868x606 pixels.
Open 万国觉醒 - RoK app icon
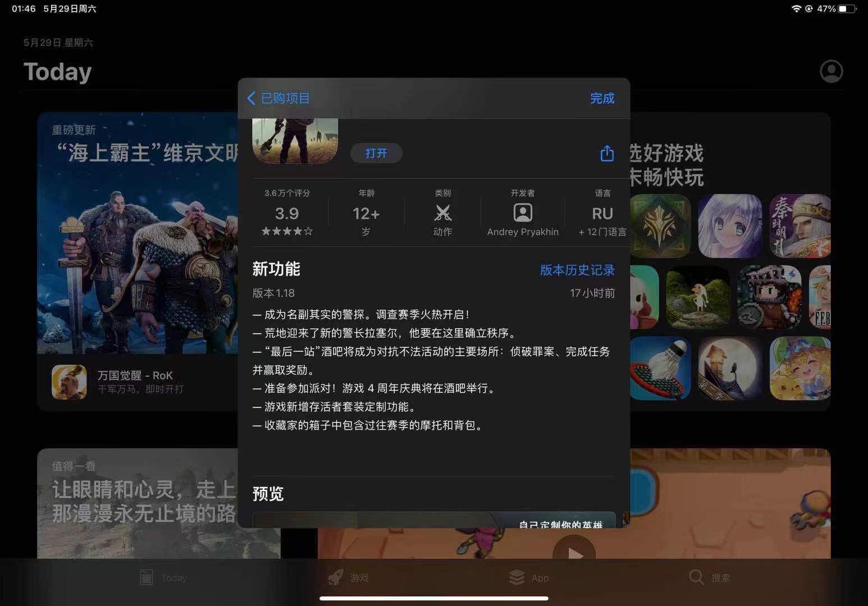coord(69,382)
